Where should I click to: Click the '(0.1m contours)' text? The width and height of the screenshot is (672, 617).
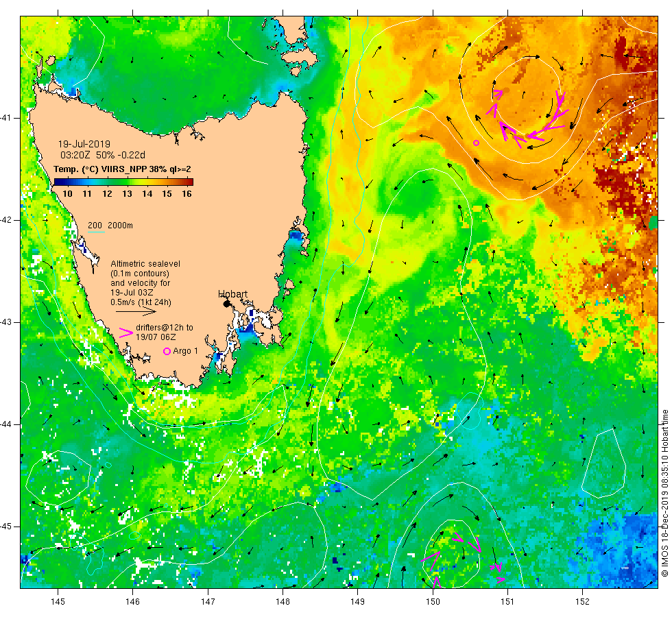140,274
